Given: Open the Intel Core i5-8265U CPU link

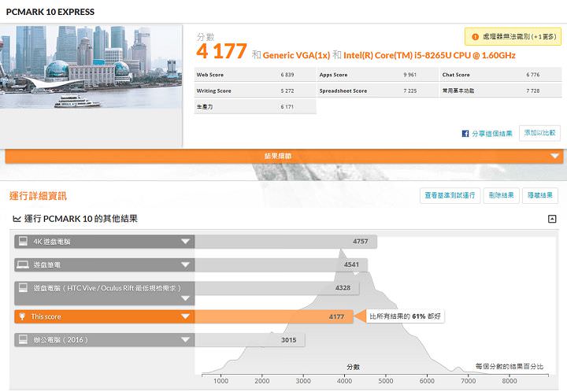Looking at the screenshot, I should [416, 55].
